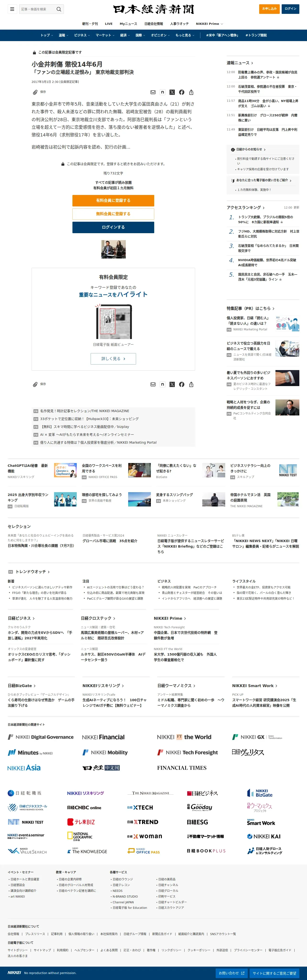
Task: Open the #トランプ関税 topic tag
Action: [256, 35]
